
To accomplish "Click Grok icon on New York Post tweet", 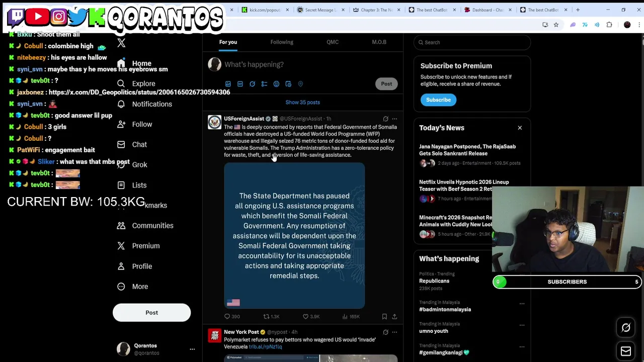I will (x=385, y=332).
